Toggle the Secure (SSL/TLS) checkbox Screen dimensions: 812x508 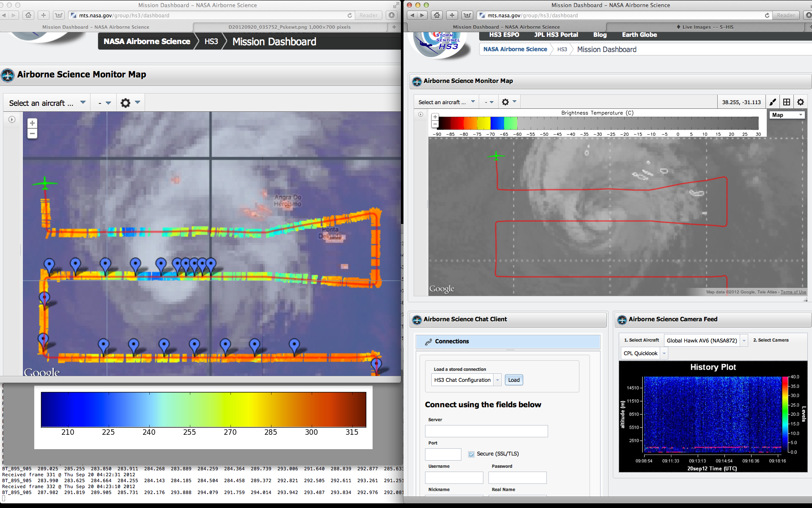[471, 454]
